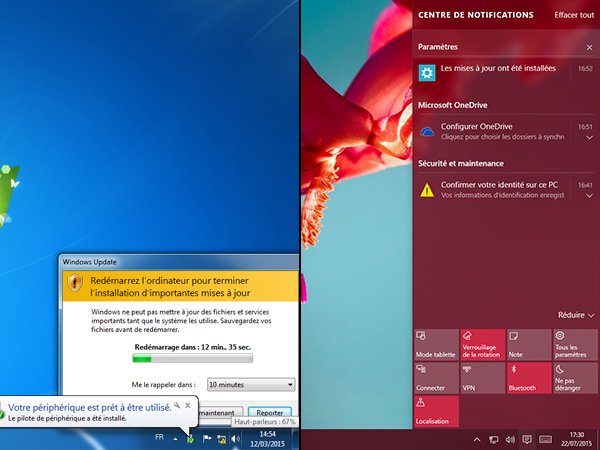Click the gear icon of updates notification
Image resolution: width=600 pixels, height=450 pixels.
(427, 73)
